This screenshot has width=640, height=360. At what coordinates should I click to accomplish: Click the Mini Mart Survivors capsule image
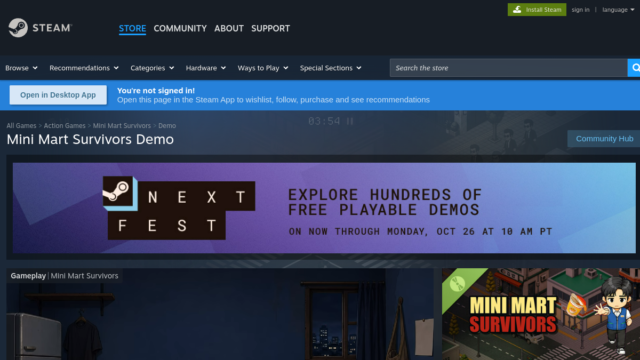pos(541,314)
